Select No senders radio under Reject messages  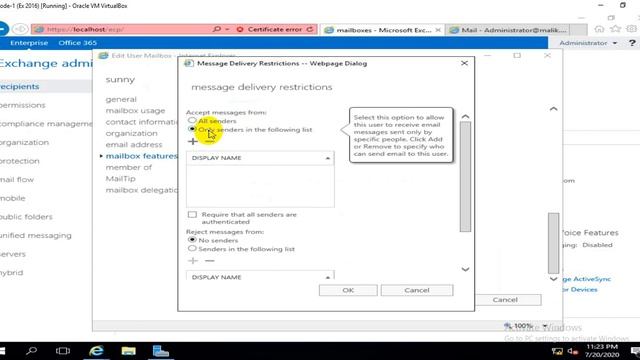coord(192,240)
